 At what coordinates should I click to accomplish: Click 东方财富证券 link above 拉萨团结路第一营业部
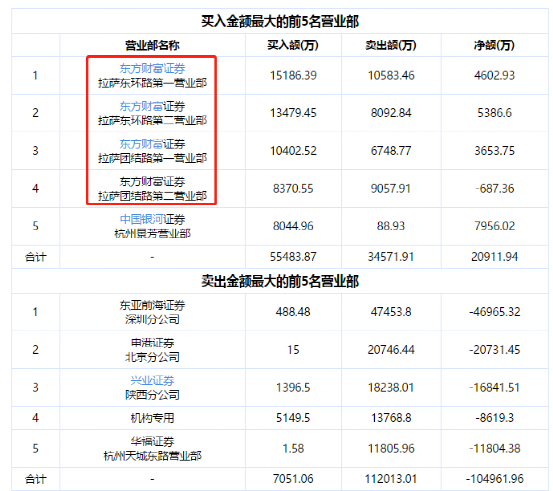pos(152,144)
